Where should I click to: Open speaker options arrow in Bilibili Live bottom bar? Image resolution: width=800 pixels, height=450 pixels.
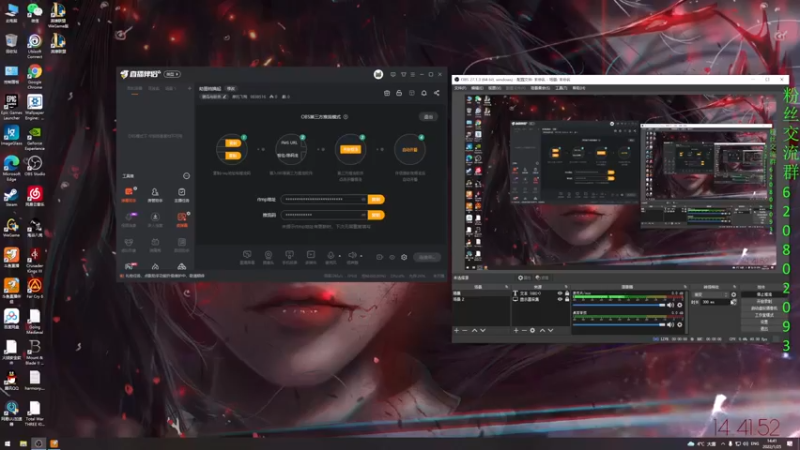(x=361, y=256)
